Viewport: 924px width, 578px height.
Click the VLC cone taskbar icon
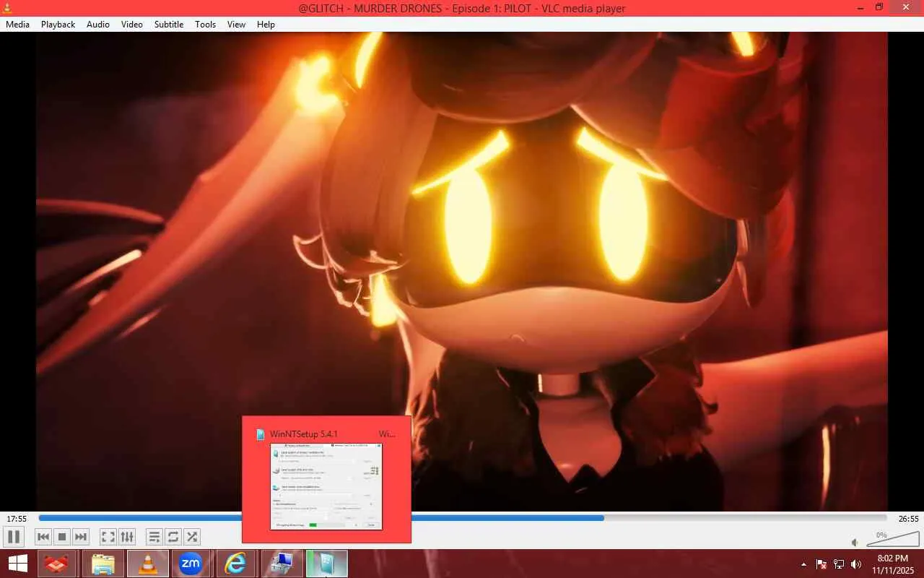[148, 564]
